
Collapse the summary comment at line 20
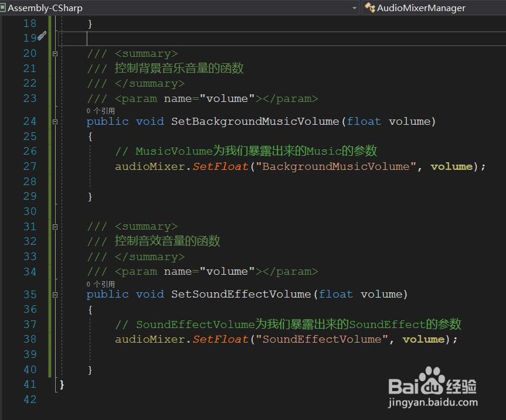click(x=55, y=54)
